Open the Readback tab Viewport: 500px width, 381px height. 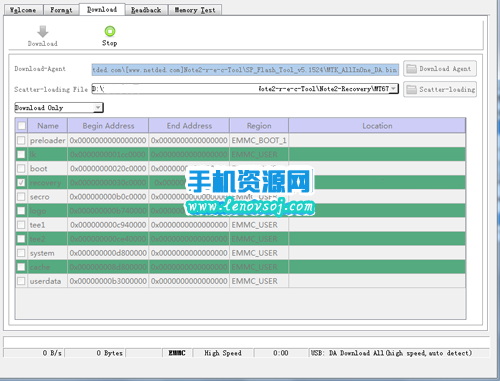tap(146, 10)
